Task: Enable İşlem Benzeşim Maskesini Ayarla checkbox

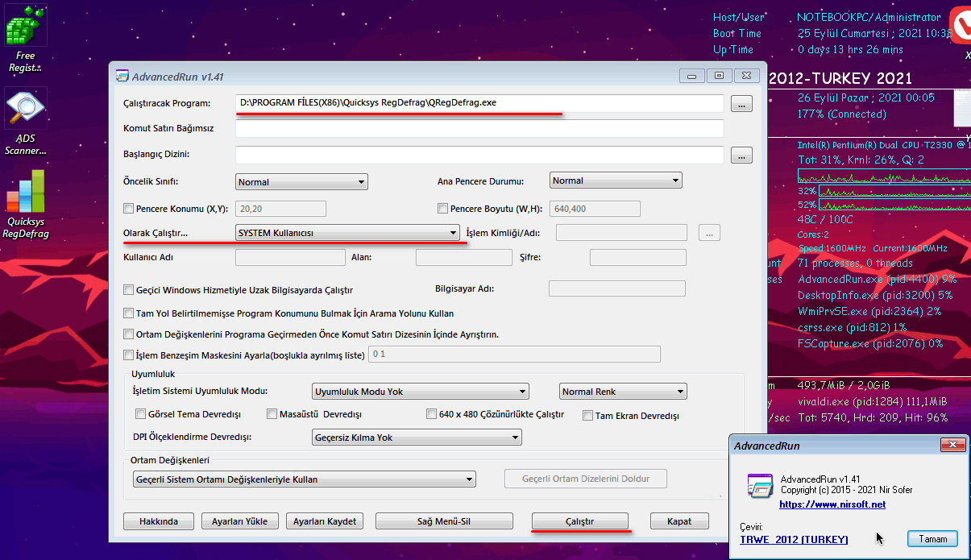Action: pos(129,355)
